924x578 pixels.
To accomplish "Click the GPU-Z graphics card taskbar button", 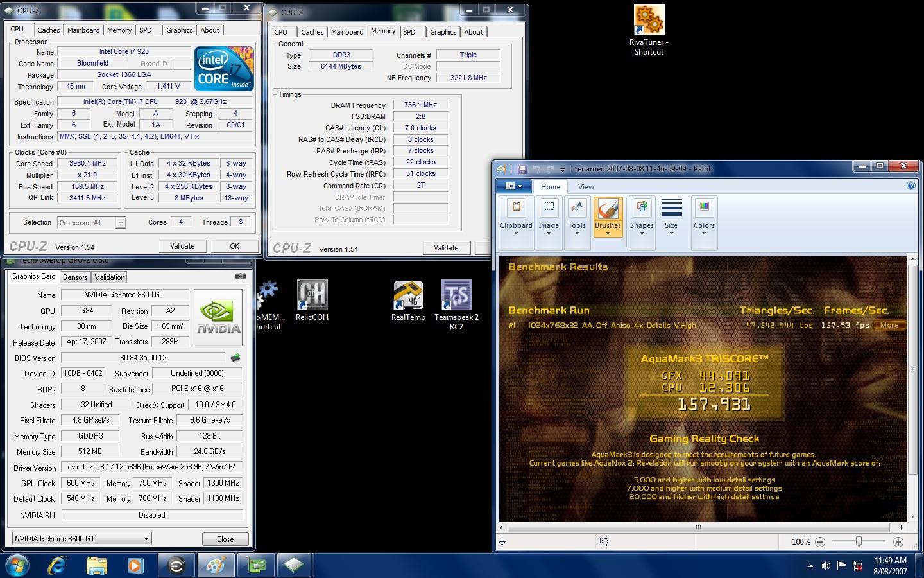I will click(255, 565).
